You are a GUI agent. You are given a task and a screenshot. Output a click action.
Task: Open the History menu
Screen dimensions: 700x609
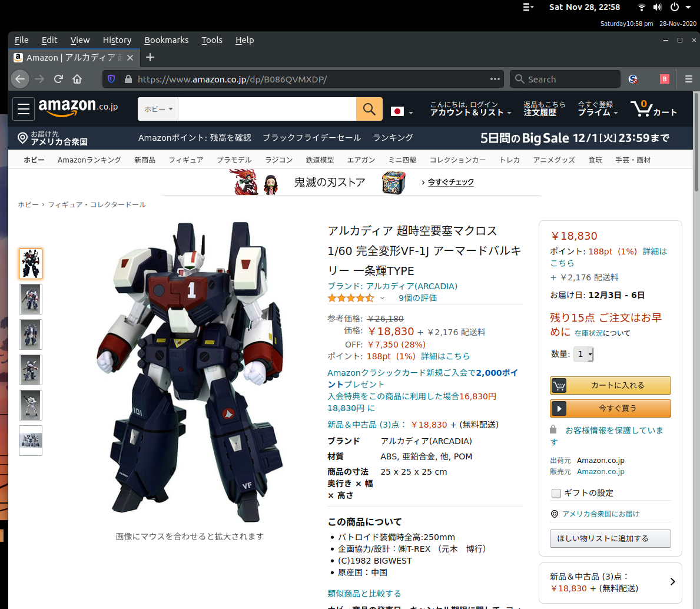point(117,39)
